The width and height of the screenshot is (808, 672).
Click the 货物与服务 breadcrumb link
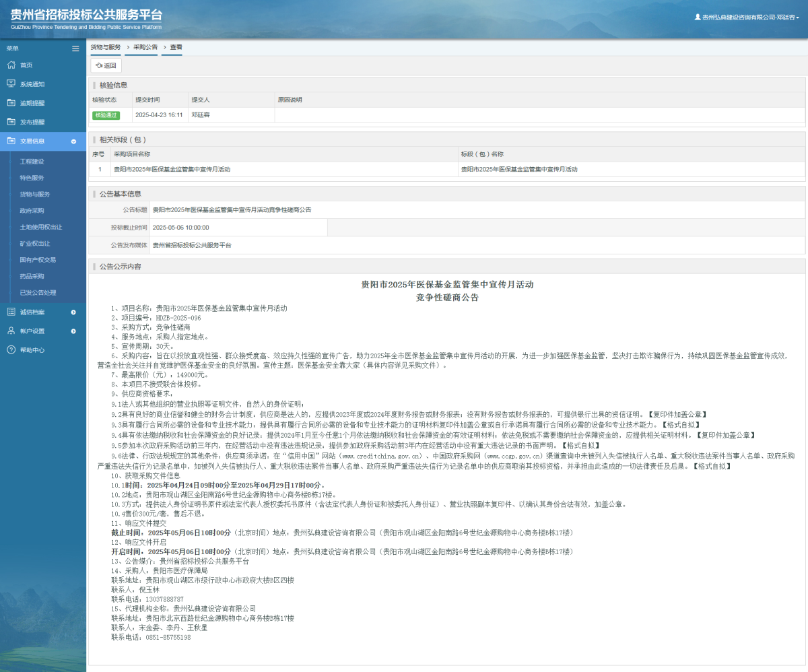click(106, 47)
